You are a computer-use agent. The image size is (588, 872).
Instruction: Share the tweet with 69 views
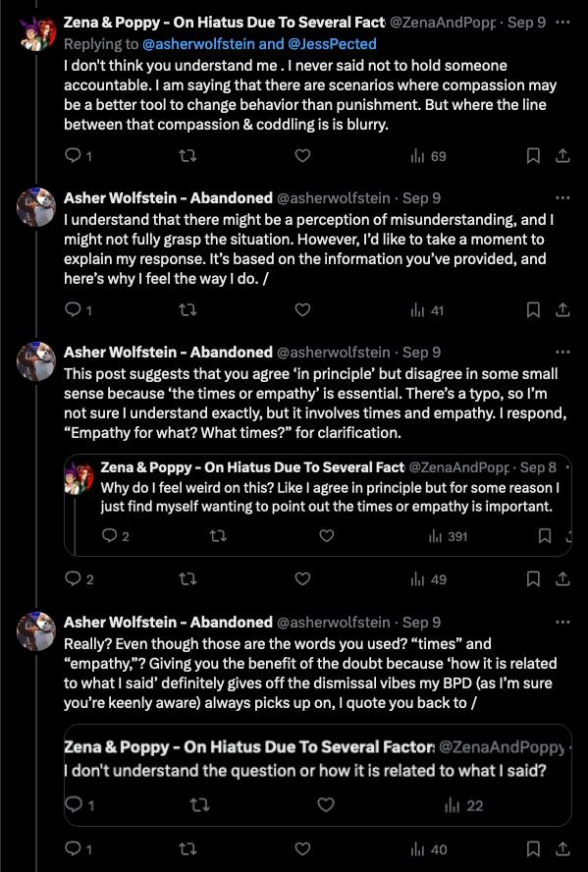[x=562, y=156]
